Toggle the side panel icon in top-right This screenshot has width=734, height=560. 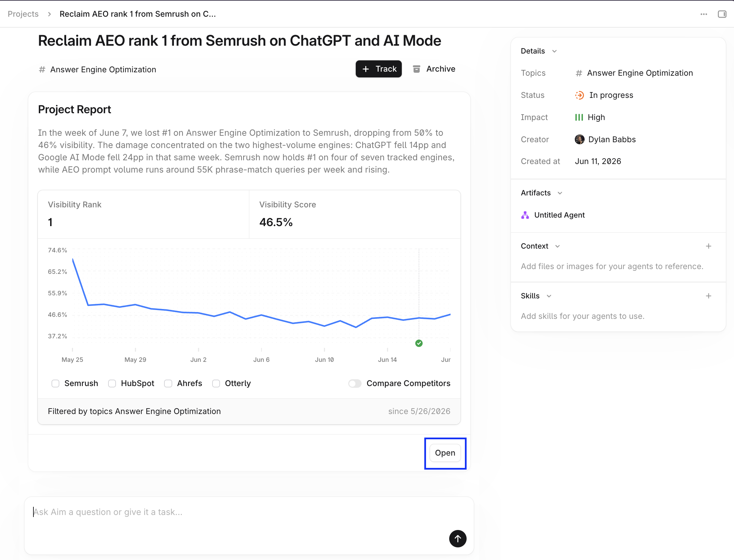pos(722,14)
